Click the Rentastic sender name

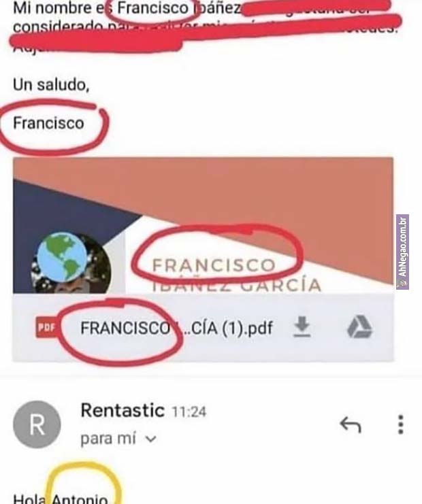tap(123, 410)
